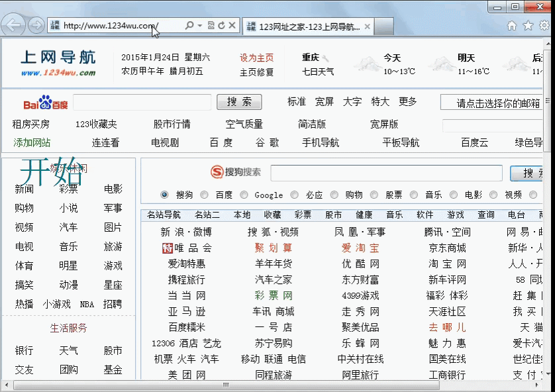The width and height of the screenshot is (555, 392).
Task: Switch to the 名站导航 tab
Action: pos(164,215)
